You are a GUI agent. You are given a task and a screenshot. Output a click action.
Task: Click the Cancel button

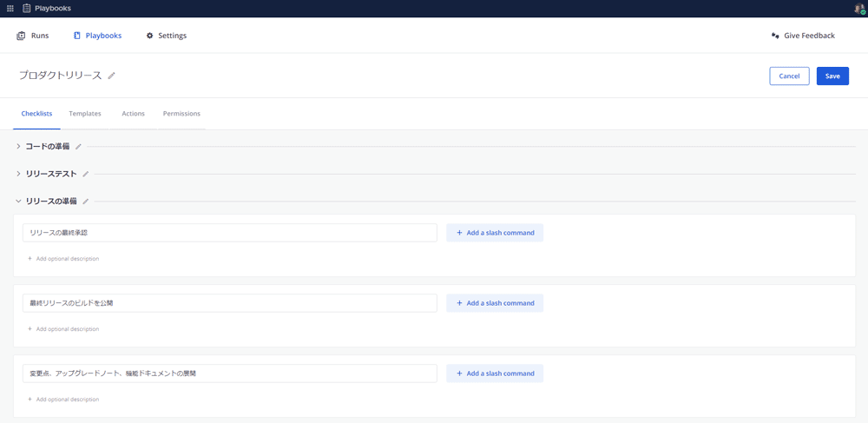(789, 76)
